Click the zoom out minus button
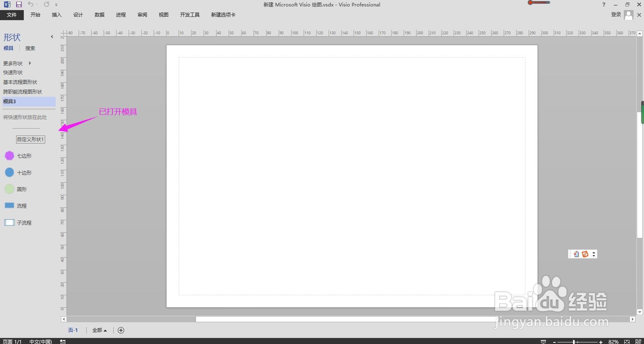Screen dimensions: 644x344 point(554,342)
